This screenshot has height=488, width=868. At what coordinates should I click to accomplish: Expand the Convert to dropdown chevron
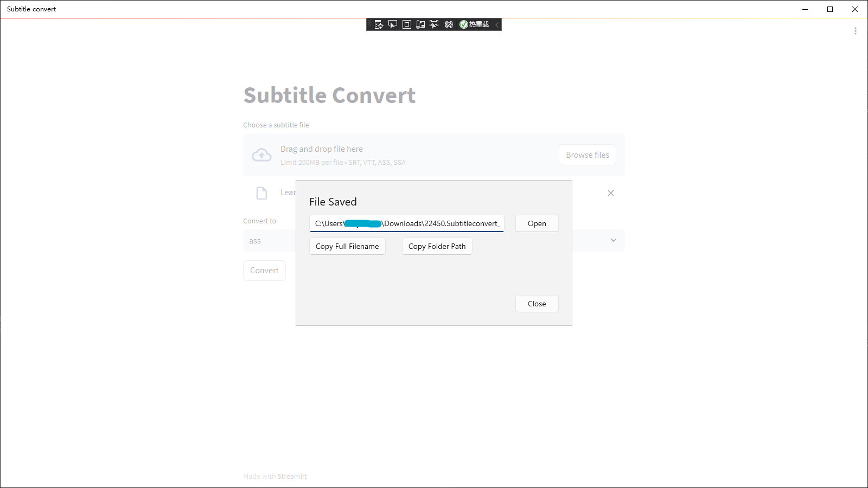pyautogui.click(x=614, y=240)
